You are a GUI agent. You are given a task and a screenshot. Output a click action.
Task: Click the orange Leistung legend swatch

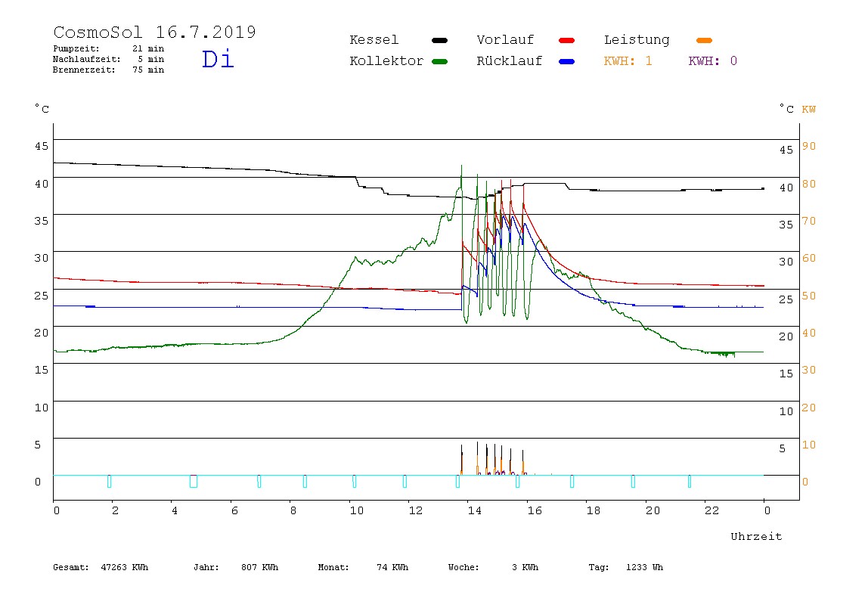click(x=704, y=40)
